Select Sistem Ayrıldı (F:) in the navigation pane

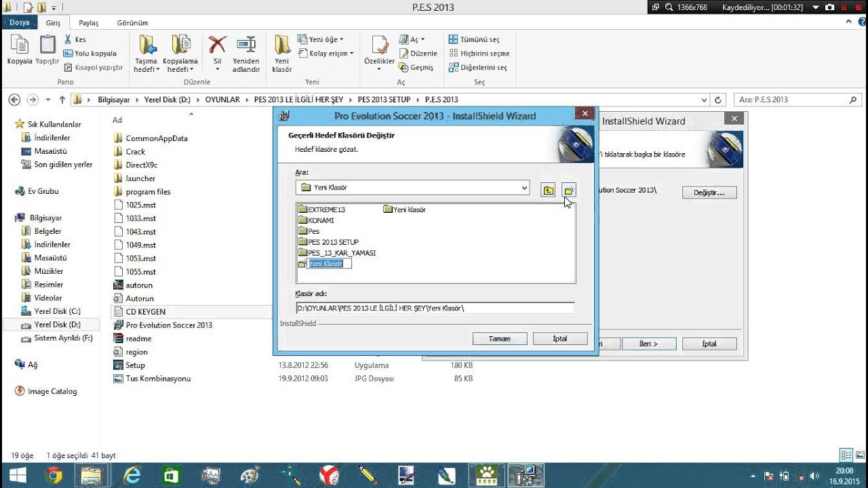(57, 338)
